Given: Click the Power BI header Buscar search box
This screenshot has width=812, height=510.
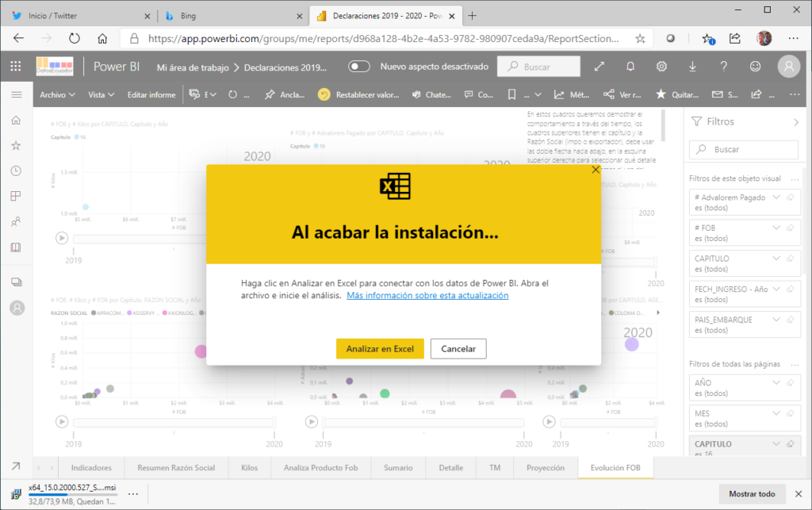Looking at the screenshot, I should [x=538, y=67].
